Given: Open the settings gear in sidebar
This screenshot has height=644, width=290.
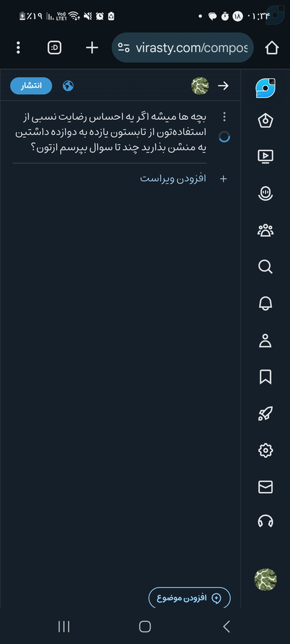Looking at the screenshot, I should (265, 450).
